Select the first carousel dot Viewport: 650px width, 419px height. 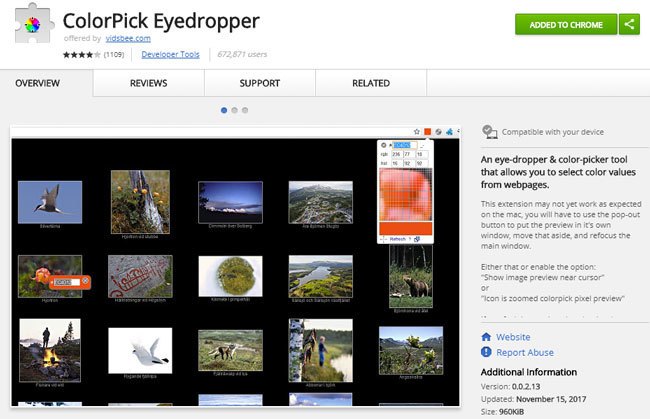click(x=224, y=110)
